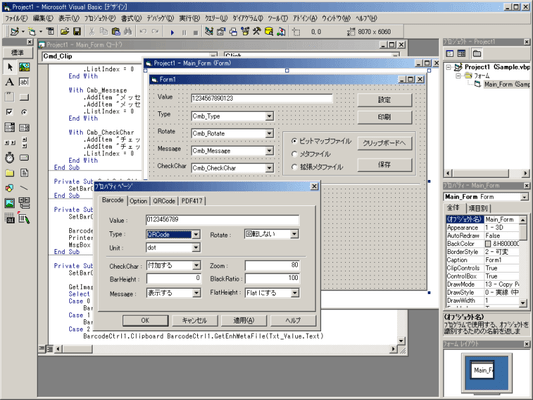Select the ビットマップファイル radio button
Screen dimensions: 533x400
click(294, 141)
